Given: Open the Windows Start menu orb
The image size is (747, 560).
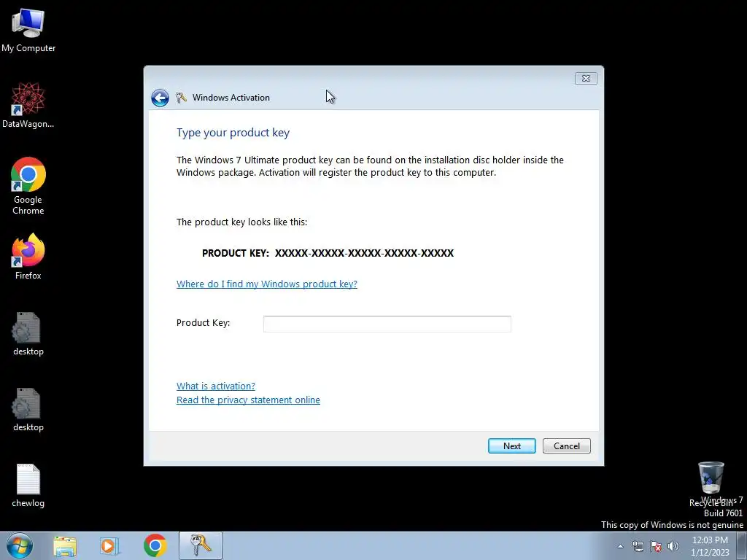Looking at the screenshot, I should click(x=20, y=545).
